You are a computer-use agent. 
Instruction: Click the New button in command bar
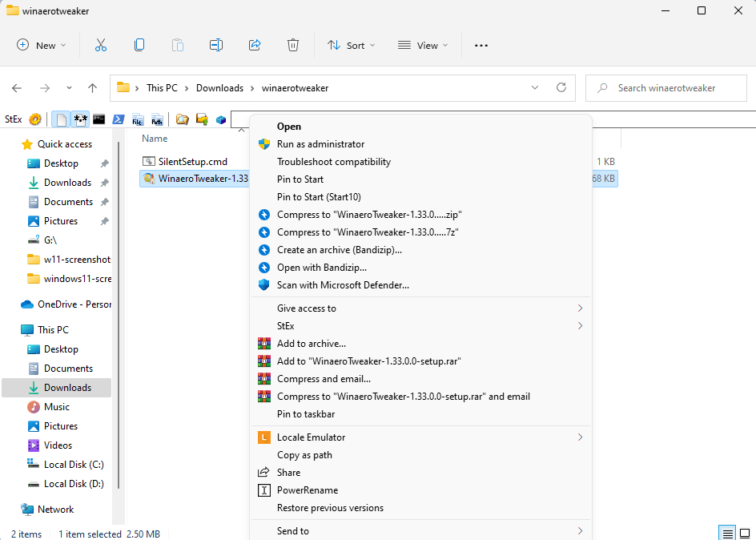42,46
